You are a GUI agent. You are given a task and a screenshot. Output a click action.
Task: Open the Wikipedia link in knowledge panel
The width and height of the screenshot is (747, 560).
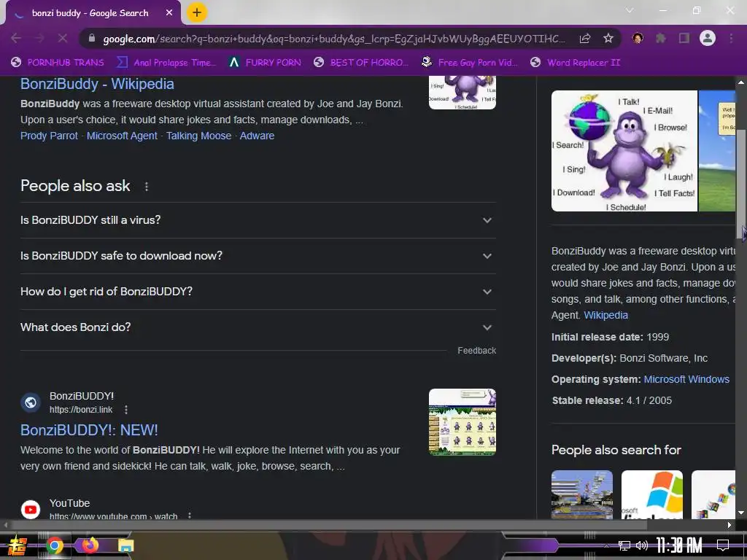coord(605,315)
